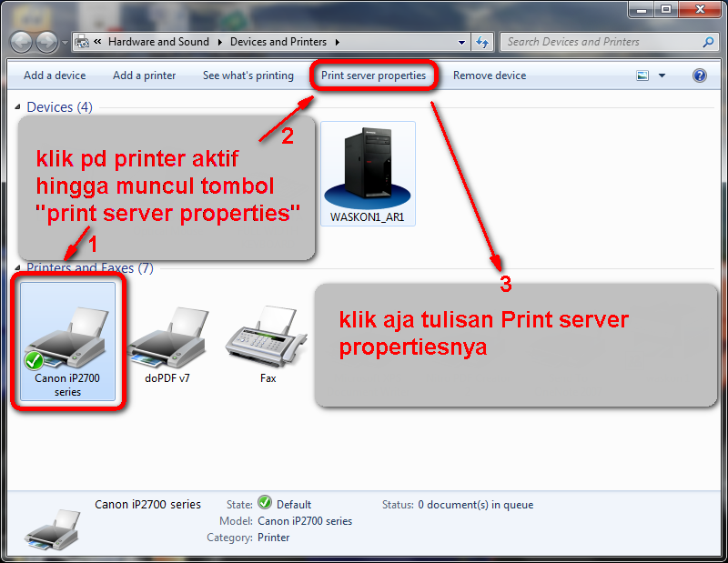This screenshot has width=728, height=563.
Task: Click the Devices and Printers address bar icon
Action: [82, 42]
